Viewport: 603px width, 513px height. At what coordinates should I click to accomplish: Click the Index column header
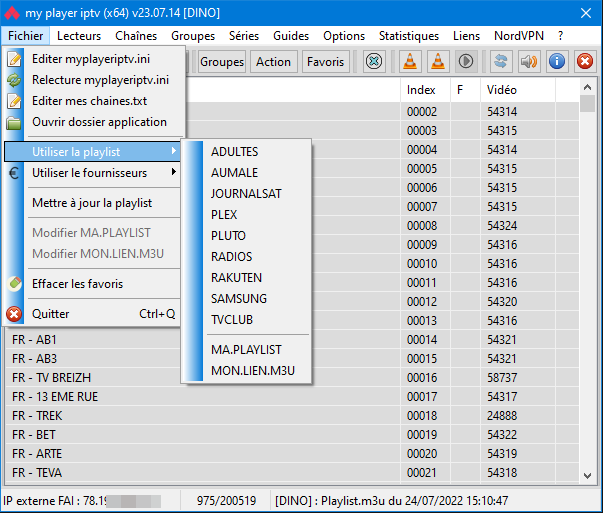(x=425, y=90)
